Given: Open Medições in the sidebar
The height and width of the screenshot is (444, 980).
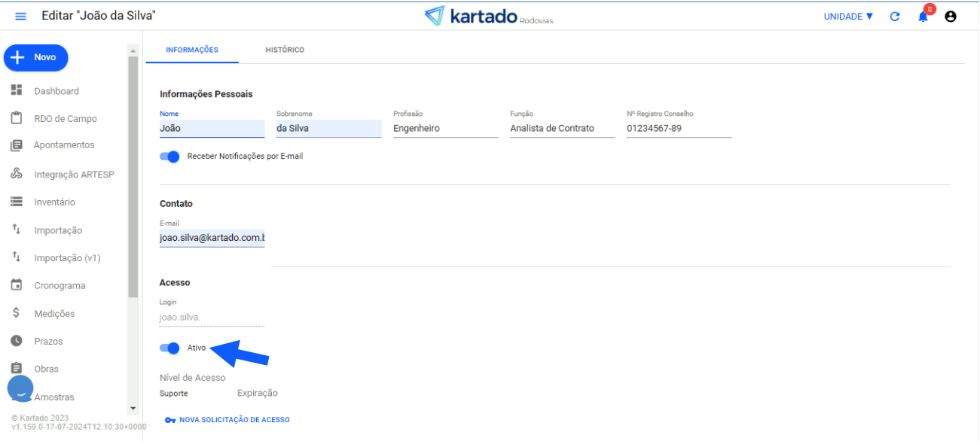Looking at the screenshot, I should click(54, 314).
